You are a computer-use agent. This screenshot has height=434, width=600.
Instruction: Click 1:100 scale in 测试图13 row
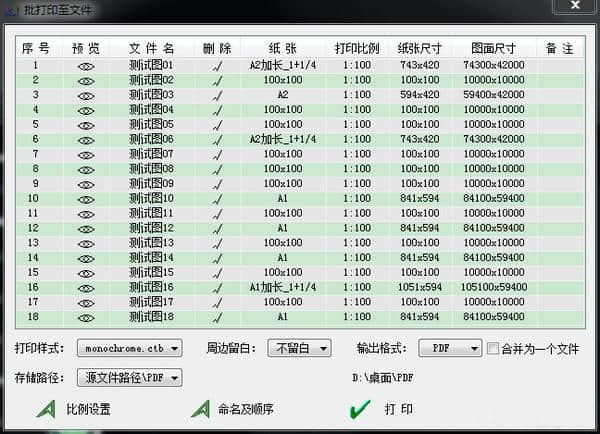tap(357, 243)
